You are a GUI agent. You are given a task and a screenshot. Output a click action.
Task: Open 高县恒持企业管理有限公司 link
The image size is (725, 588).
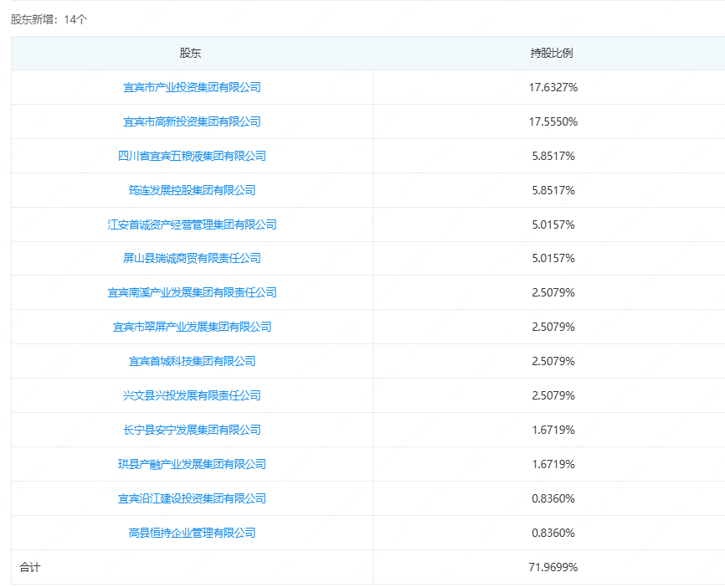[x=192, y=533]
